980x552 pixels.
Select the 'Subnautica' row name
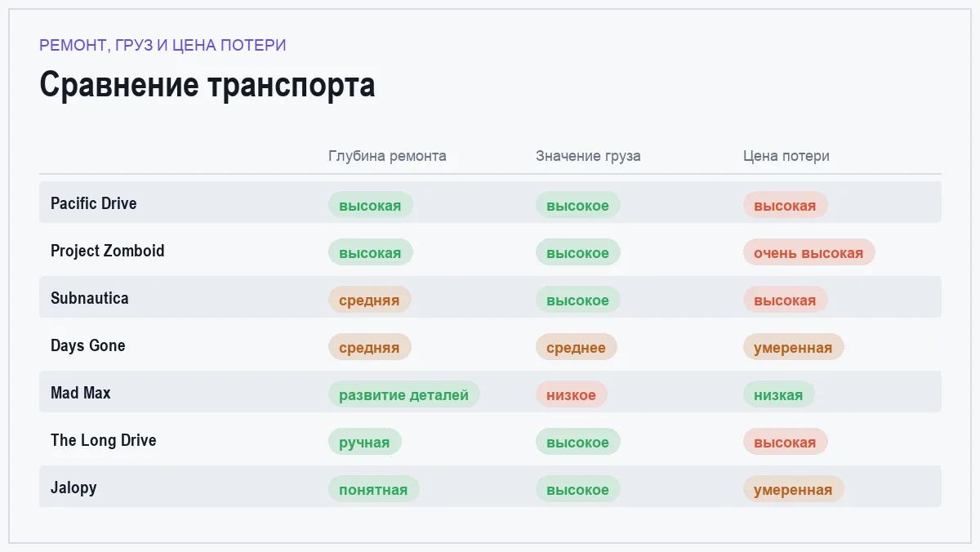90,298
